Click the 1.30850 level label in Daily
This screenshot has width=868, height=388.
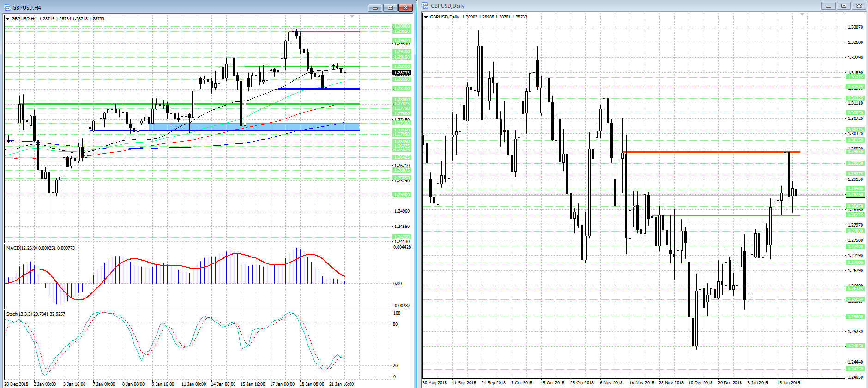click(x=855, y=113)
